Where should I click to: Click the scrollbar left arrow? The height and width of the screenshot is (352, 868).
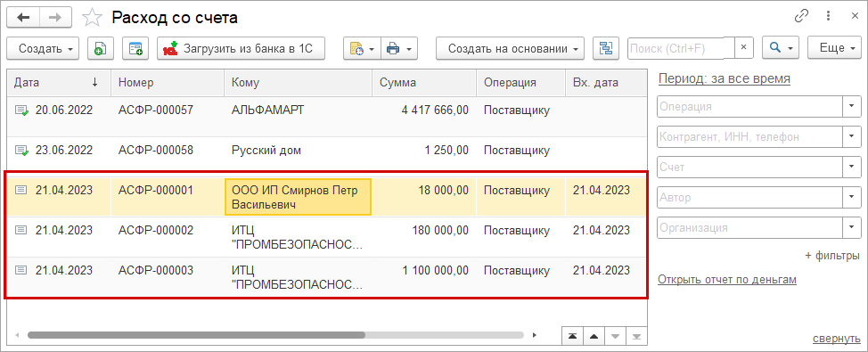point(17,335)
